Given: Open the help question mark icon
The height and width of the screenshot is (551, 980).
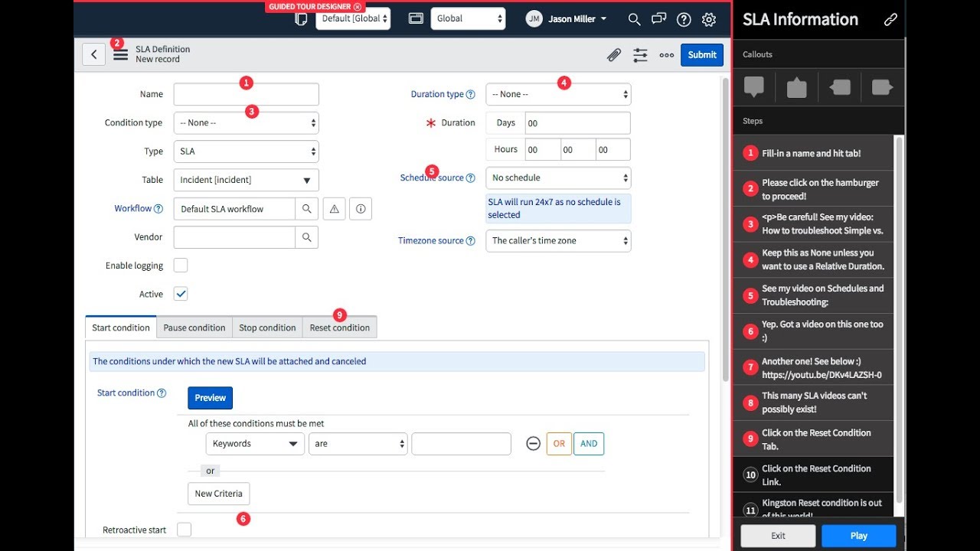Looking at the screenshot, I should point(684,19).
